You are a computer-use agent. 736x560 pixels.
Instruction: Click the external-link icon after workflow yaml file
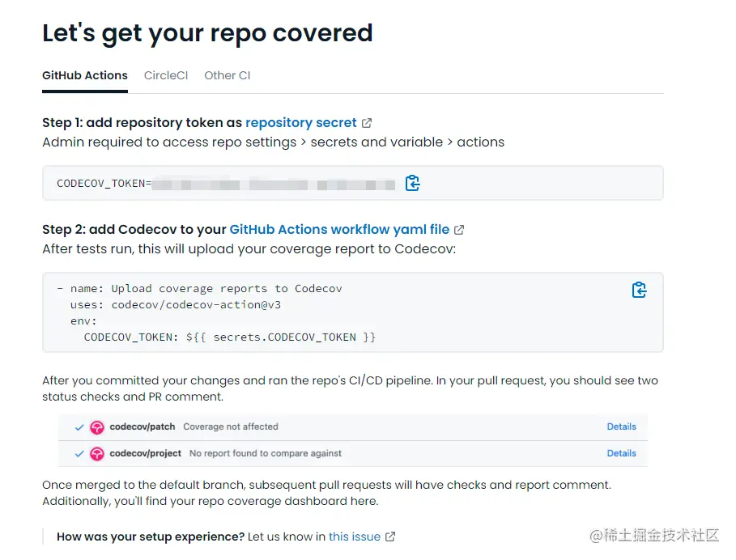(x=459, y=230)
